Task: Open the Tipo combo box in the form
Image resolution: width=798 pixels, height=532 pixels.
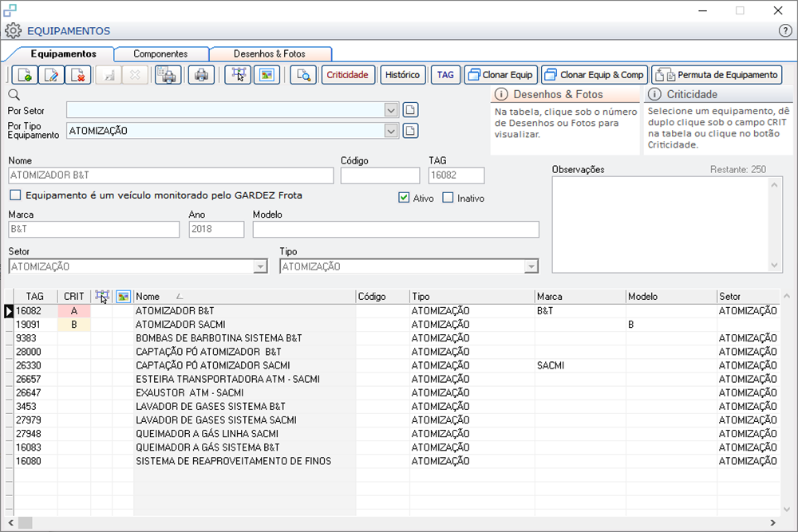Action: click(531, 266)
